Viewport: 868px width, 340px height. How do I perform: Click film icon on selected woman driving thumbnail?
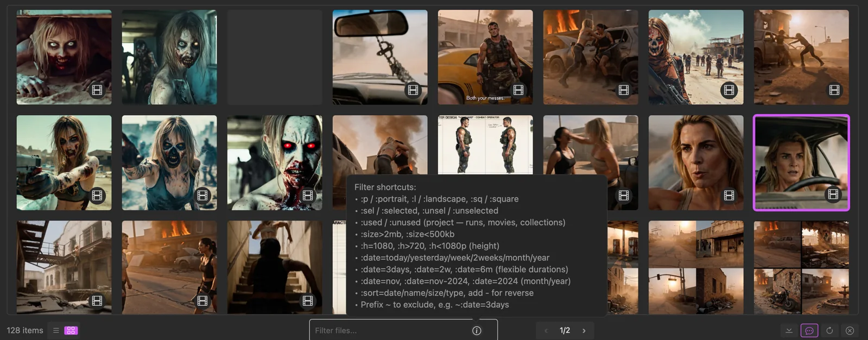point(833,194)
